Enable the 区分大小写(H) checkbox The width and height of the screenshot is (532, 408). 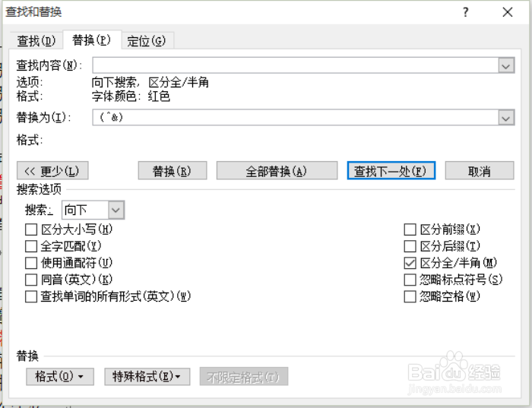[31, 229]
